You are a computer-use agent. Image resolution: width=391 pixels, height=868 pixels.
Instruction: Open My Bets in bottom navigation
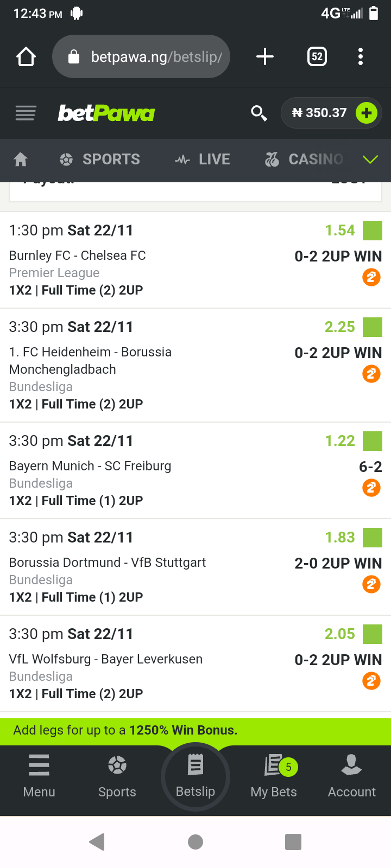coord(274,776)
